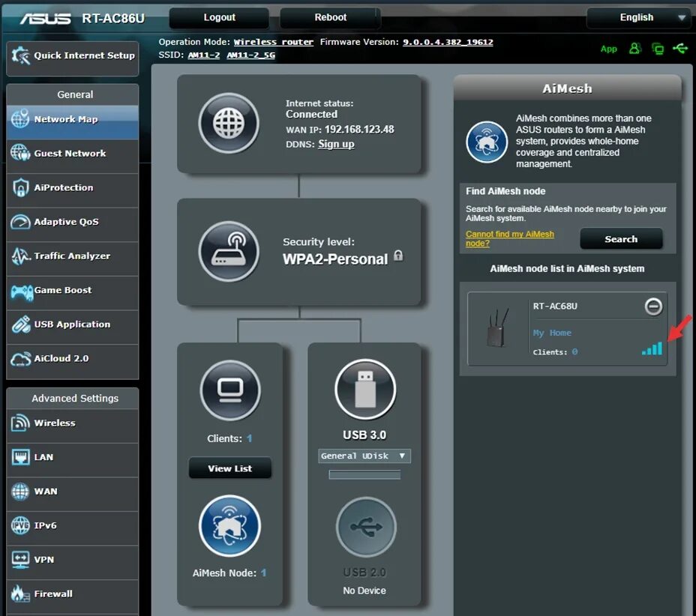The width and height of the screenshot is (696, 616).
Task: Click the USB disk usage progress bar
Action: 364,475
